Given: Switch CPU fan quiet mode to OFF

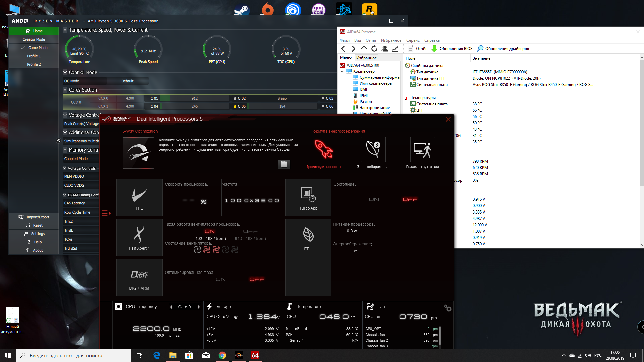Looking at the screenshot, I should 250,231.
